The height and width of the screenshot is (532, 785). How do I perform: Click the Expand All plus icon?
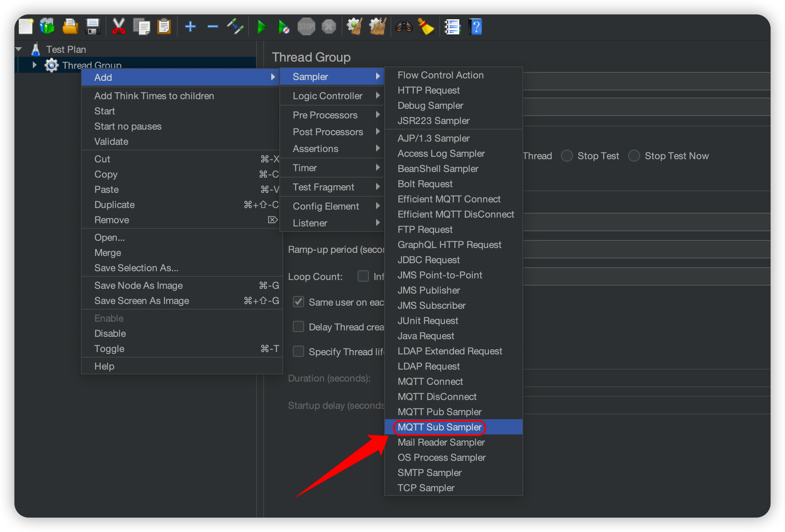point(190,27)
